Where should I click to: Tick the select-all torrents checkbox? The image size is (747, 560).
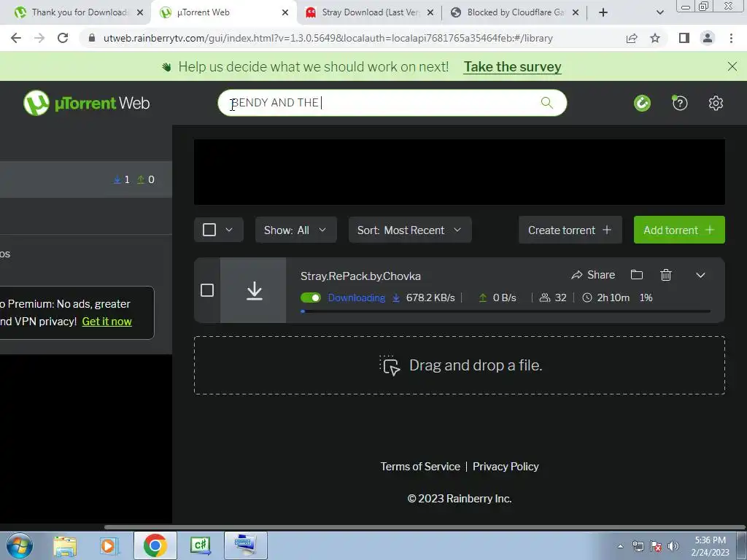[x=209, y=230]
